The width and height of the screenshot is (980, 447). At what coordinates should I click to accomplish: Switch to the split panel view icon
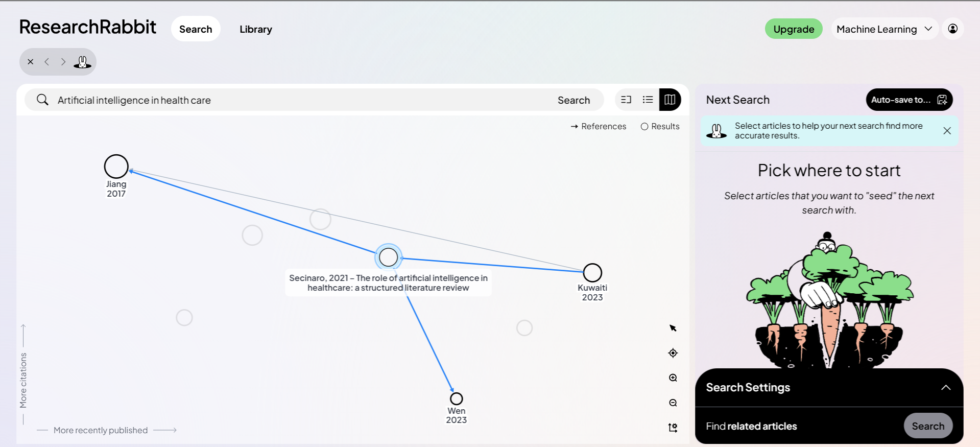click(x=626, y=100)
